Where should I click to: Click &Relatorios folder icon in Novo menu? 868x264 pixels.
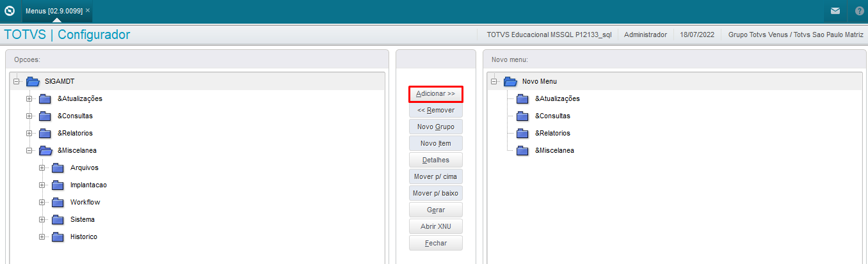click(522, 133)
